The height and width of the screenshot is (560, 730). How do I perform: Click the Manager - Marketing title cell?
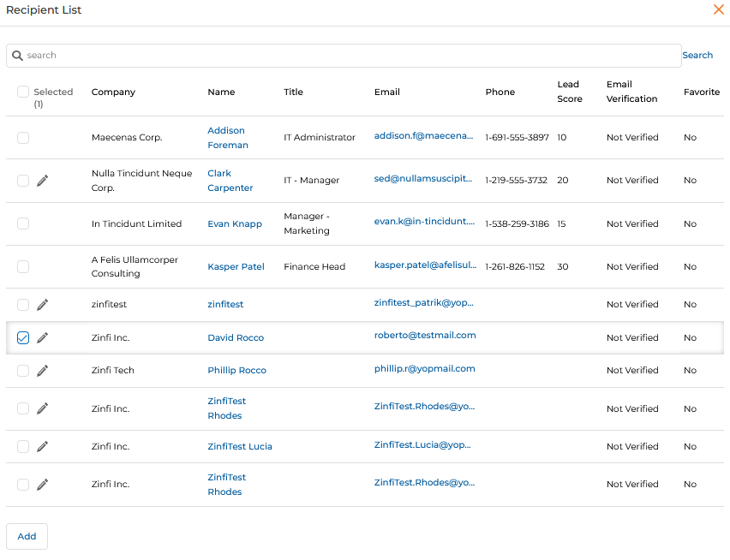pos(307,223)
